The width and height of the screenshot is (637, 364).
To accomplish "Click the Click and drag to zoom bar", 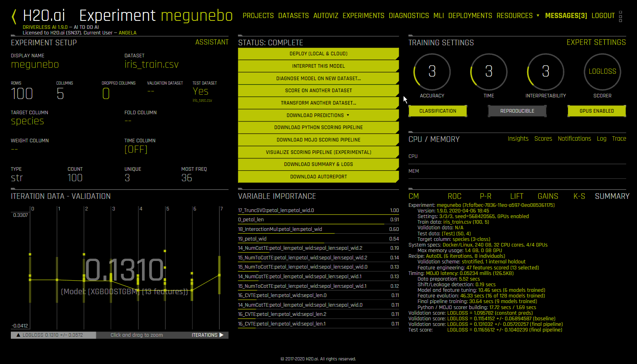I will (137, 335).
